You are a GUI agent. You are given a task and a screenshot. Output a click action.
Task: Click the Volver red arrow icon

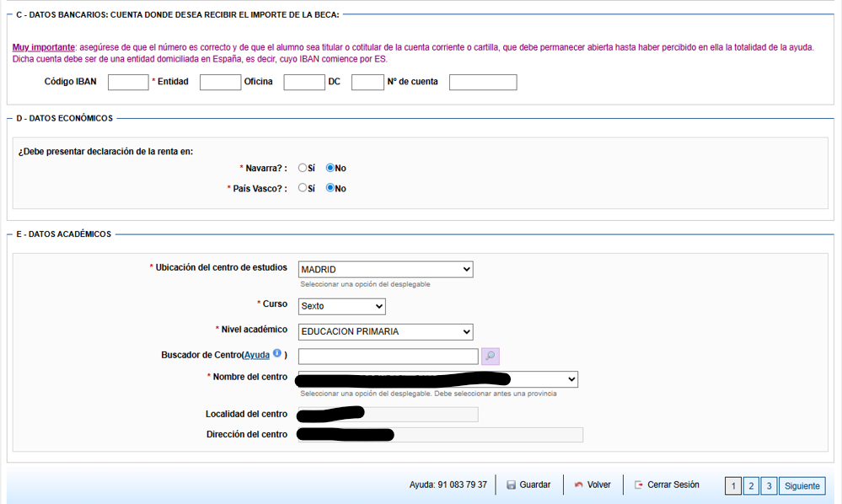(578, 485)
